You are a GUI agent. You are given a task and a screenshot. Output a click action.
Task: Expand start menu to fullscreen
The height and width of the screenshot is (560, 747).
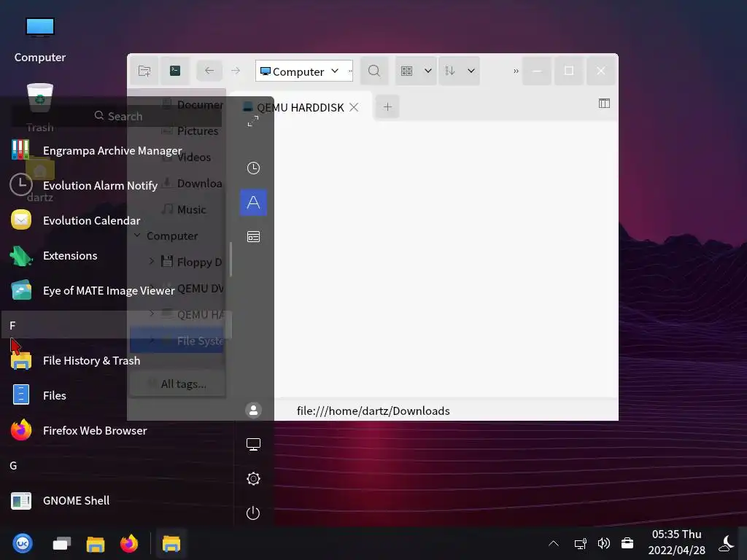point(253,122)
